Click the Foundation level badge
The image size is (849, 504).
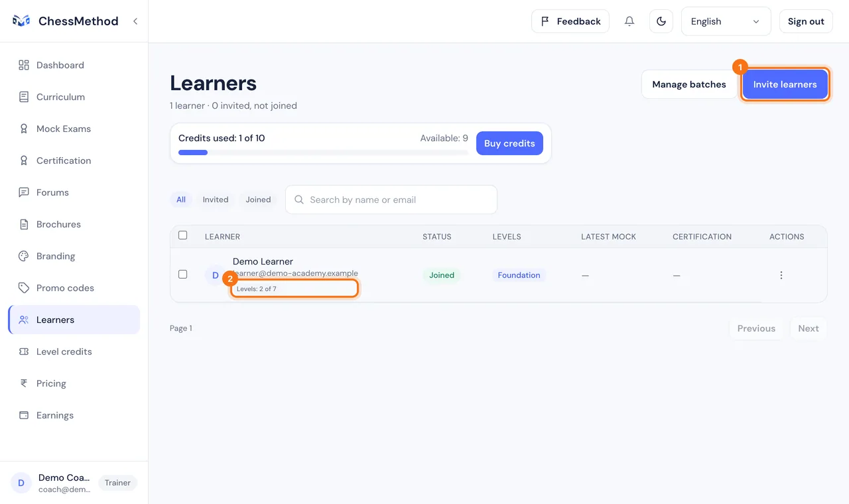pyautogui.click(x=519, y=275)
